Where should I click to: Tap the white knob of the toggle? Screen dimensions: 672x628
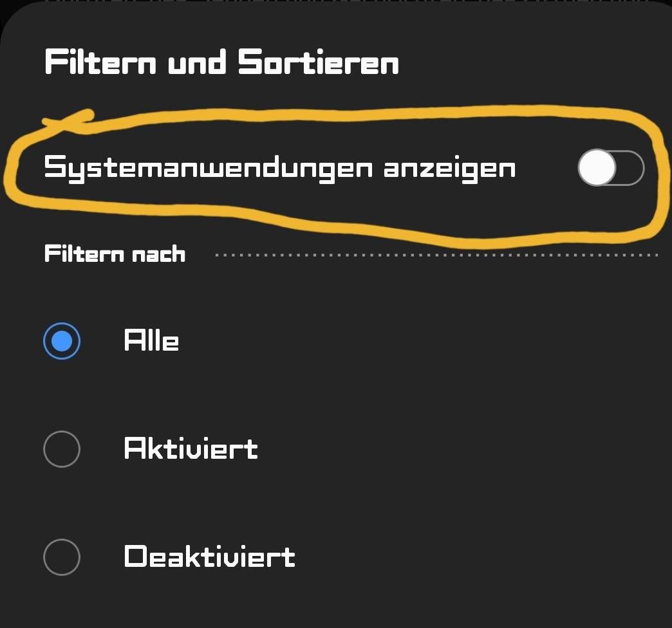click(597, 168)
